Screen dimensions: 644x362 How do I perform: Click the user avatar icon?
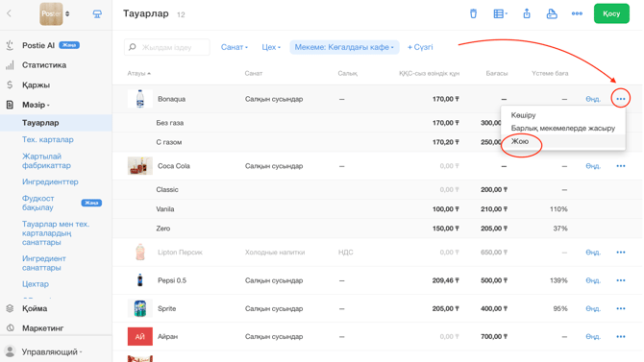(10, 351)
